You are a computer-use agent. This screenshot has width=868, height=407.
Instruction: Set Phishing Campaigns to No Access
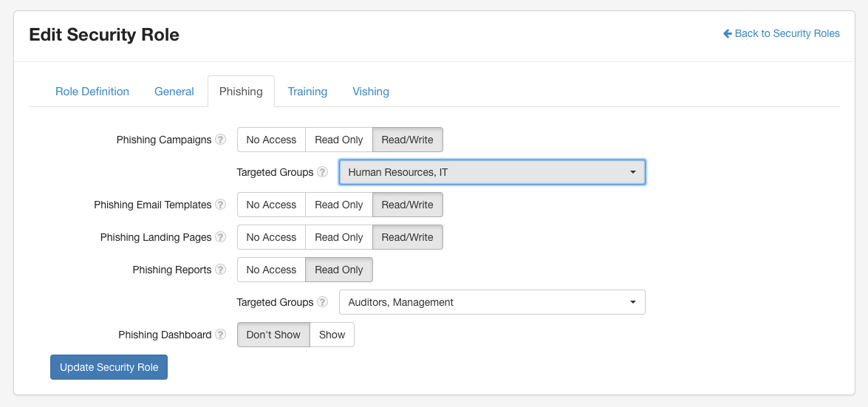pyautogui.click(x=271, y=140)
